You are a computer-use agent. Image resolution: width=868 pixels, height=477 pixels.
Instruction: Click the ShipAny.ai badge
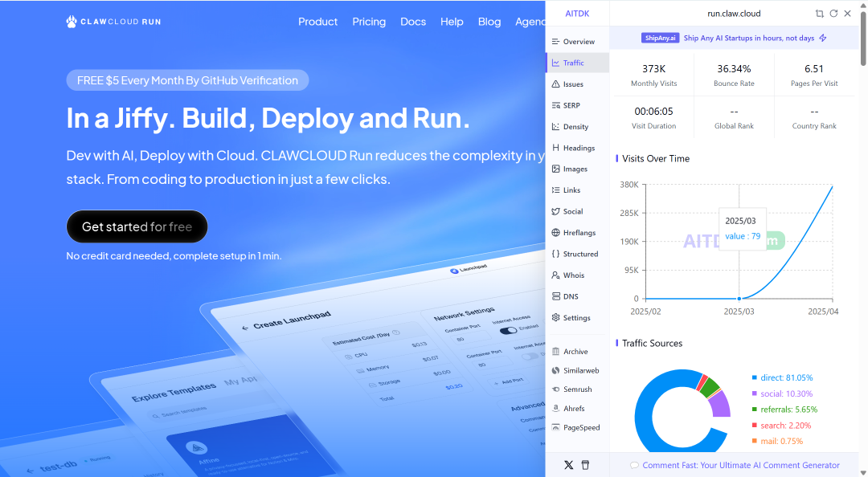pos(660,39)
